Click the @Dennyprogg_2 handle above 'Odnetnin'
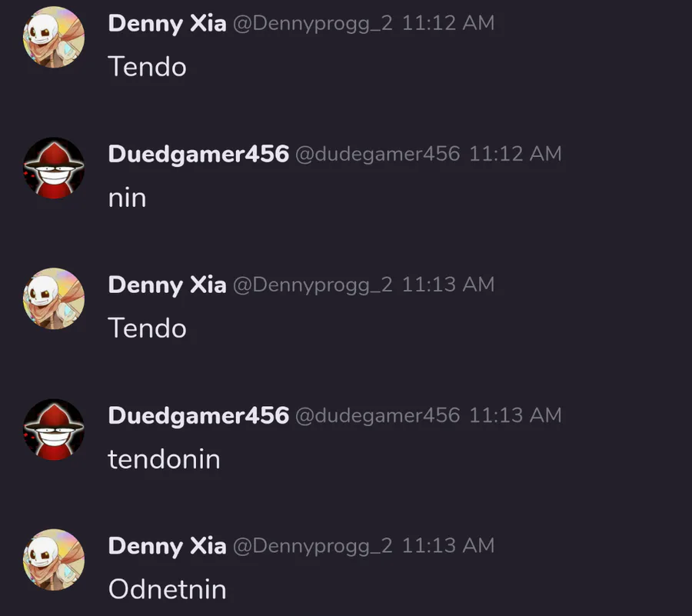Viewport: 692px width, 616px height. [x=312, y=546]
